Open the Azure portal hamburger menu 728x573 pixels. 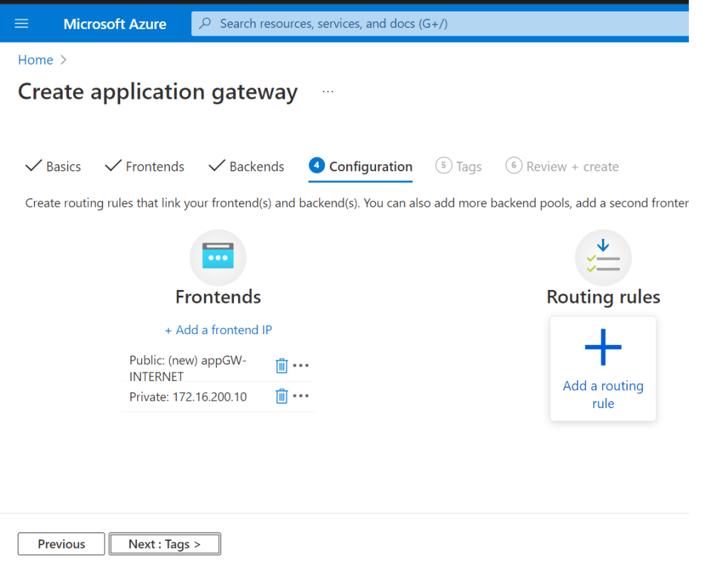(21, 23)
